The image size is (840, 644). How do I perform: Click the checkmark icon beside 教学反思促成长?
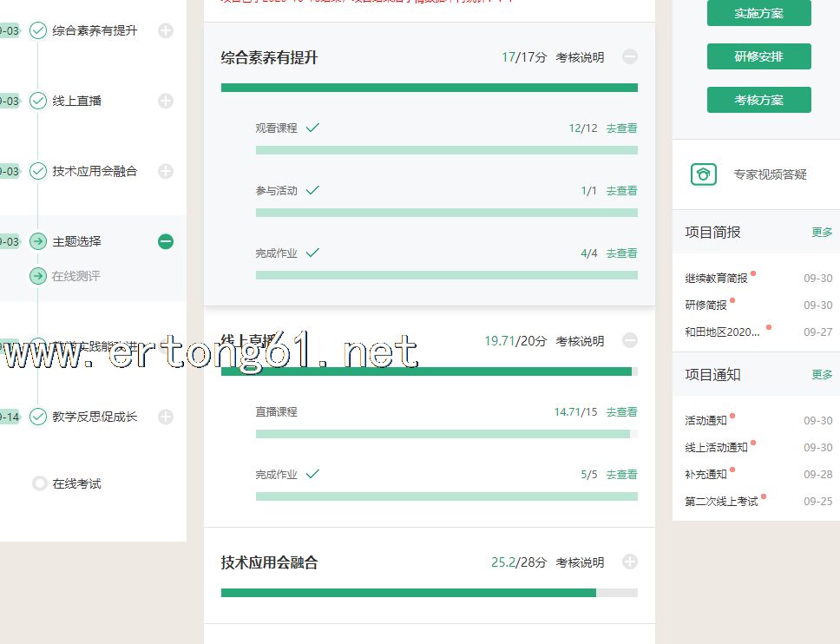click(x=38, y=417)
